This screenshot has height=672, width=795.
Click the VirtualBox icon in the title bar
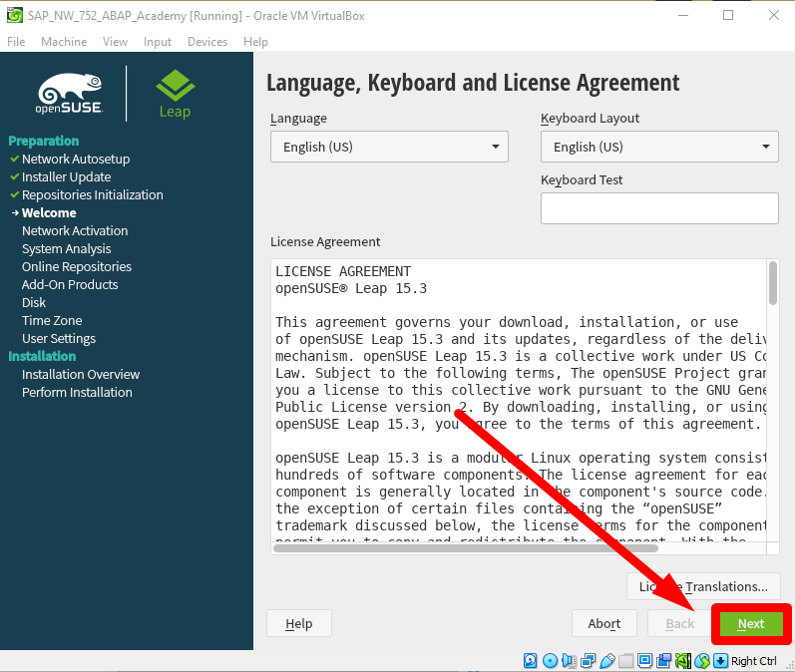(x=15, y=15)
